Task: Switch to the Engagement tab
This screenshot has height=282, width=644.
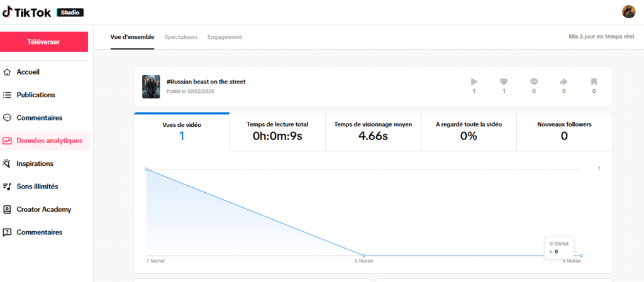Action: (x=225, y=37)
